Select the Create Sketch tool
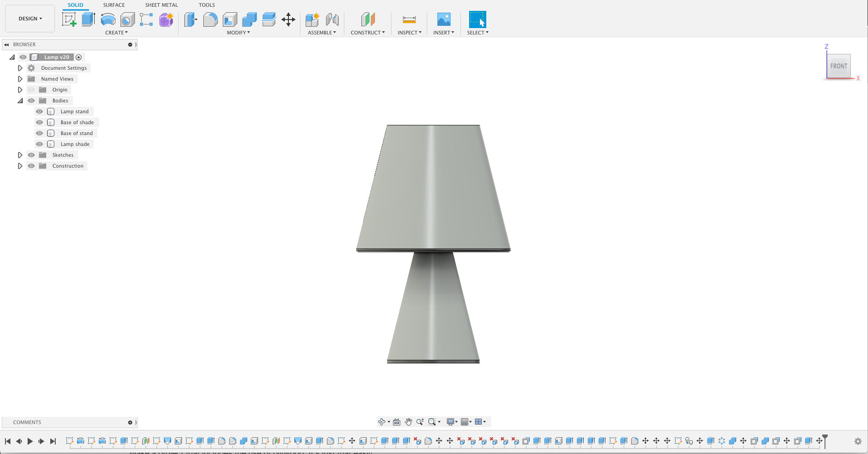The image size is (868, 454). tap(70, 19)
